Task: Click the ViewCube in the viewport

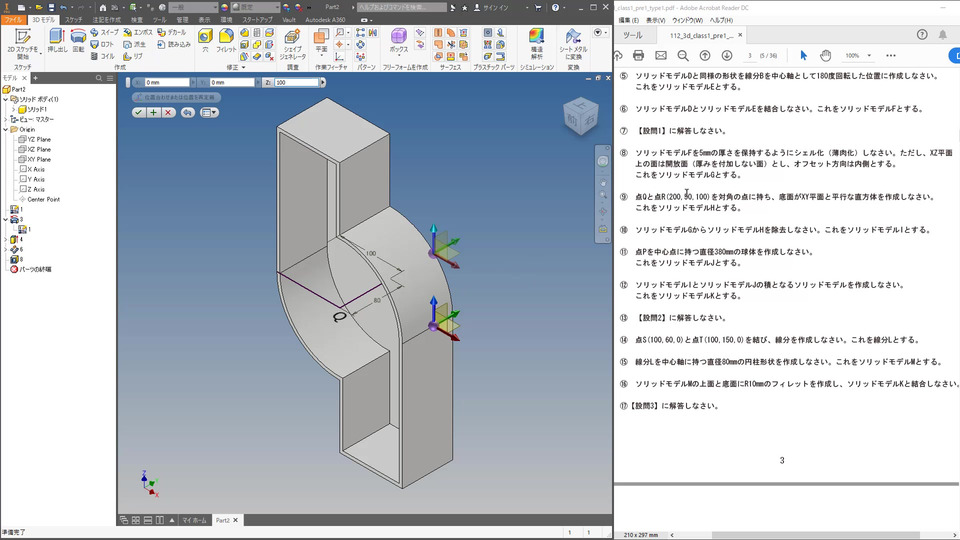Action: (579, 116)
